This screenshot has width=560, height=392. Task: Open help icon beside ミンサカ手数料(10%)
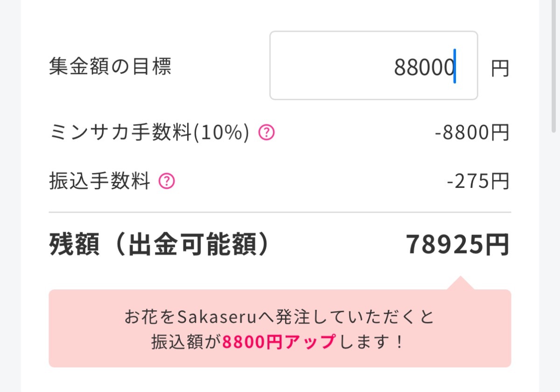tap(266, 133)
